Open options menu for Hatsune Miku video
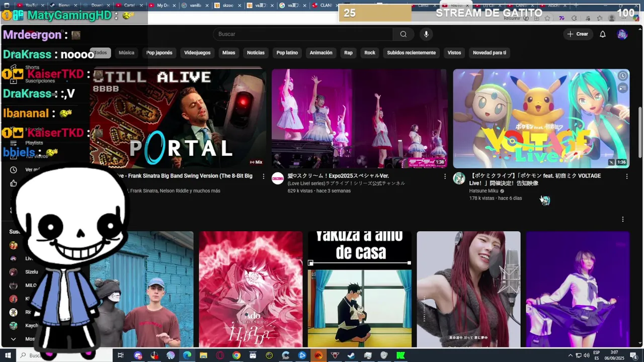Image resolution: width=644 pixels, height=362 pixels. pyautogui.click(x=627, y=176)
